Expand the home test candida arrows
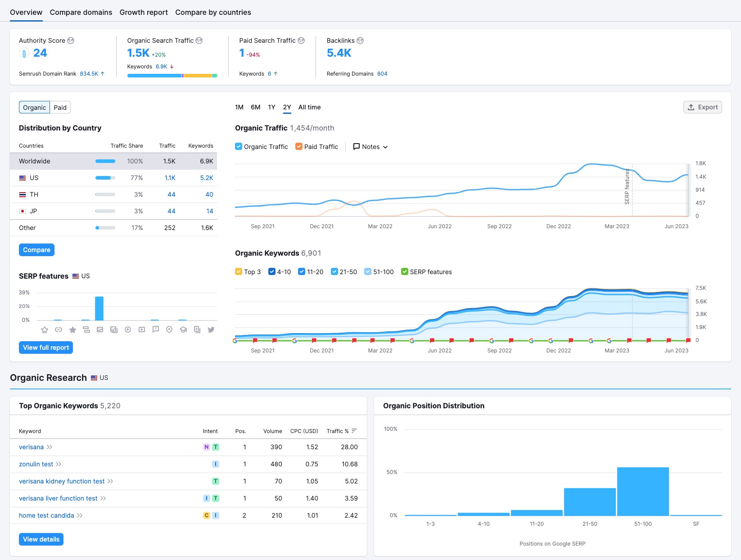 click(80, 515)
